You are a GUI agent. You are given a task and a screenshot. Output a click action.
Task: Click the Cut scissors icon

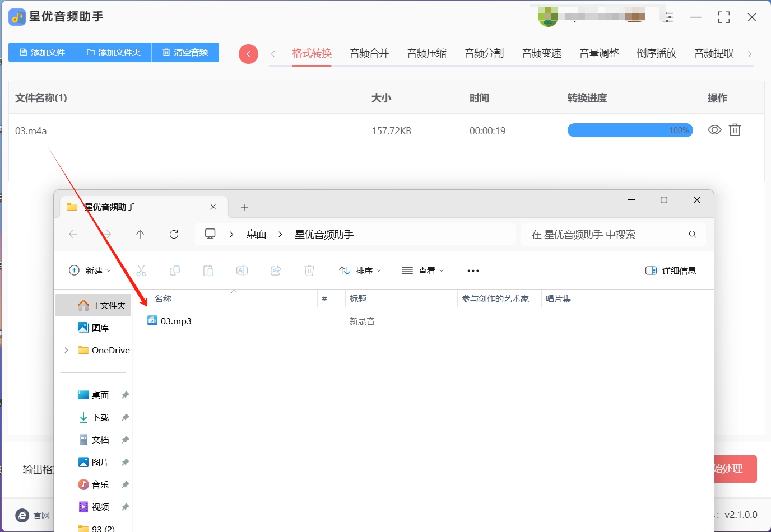coord(141,270)
